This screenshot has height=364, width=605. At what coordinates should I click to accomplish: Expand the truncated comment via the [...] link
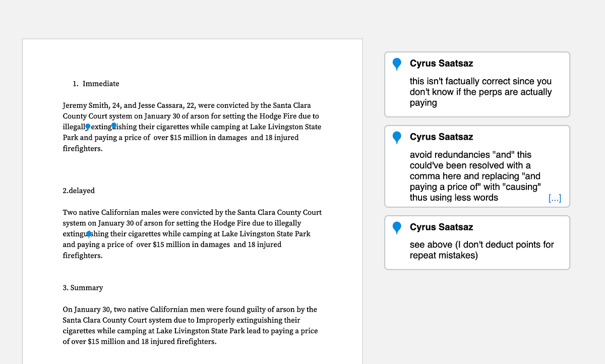(x=555, y=198)
